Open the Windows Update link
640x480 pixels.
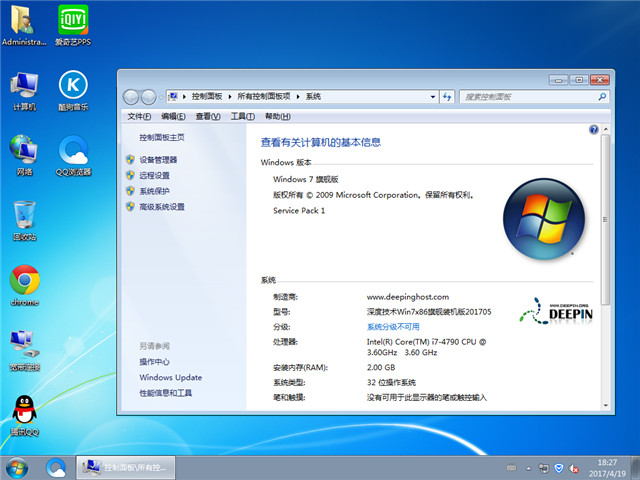pyautogui.click(x=171, y=378)
